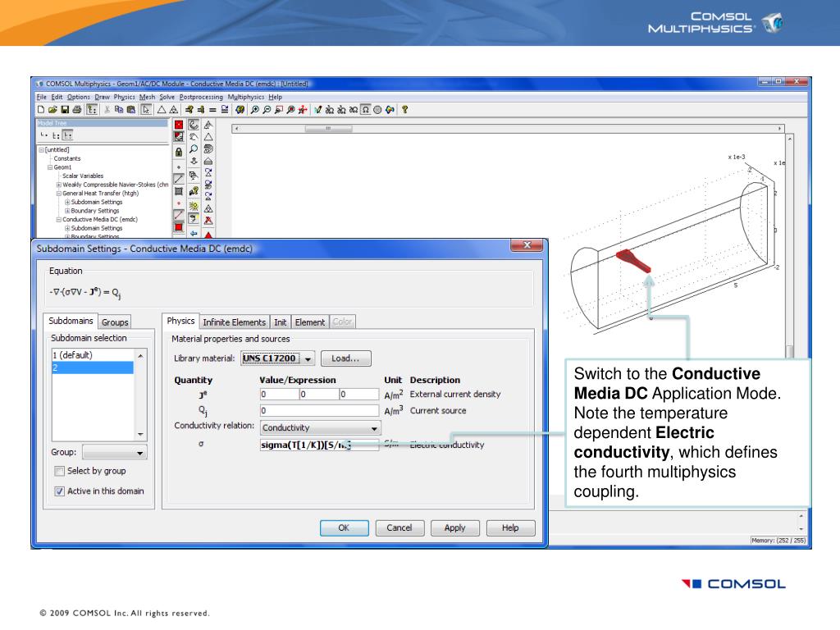Viewport: 840px width, 630px height.
Task: Select subdomain 1 (default) in list
Action: [x=93, y=355]
